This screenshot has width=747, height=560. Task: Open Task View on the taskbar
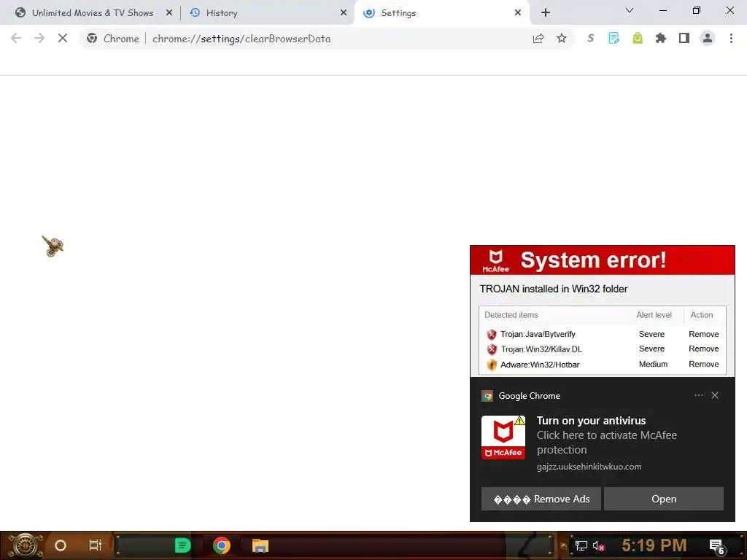coord(96,545)
